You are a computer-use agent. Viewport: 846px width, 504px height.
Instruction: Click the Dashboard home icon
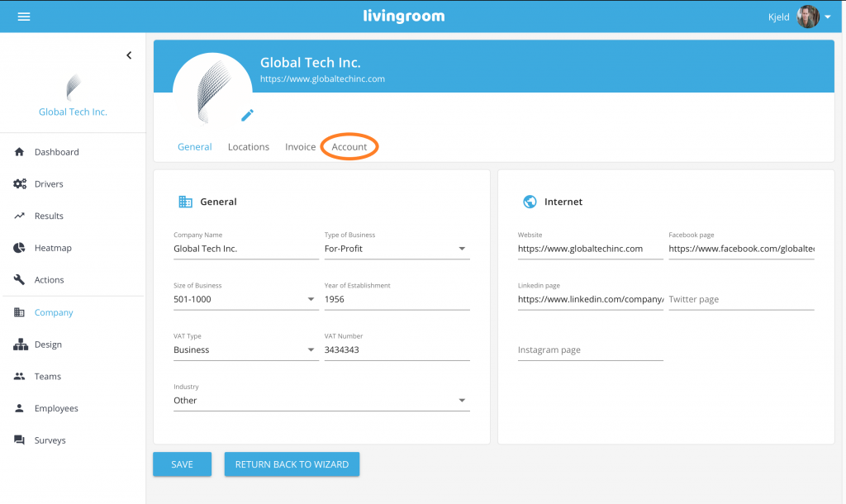[x=20, y=152]
